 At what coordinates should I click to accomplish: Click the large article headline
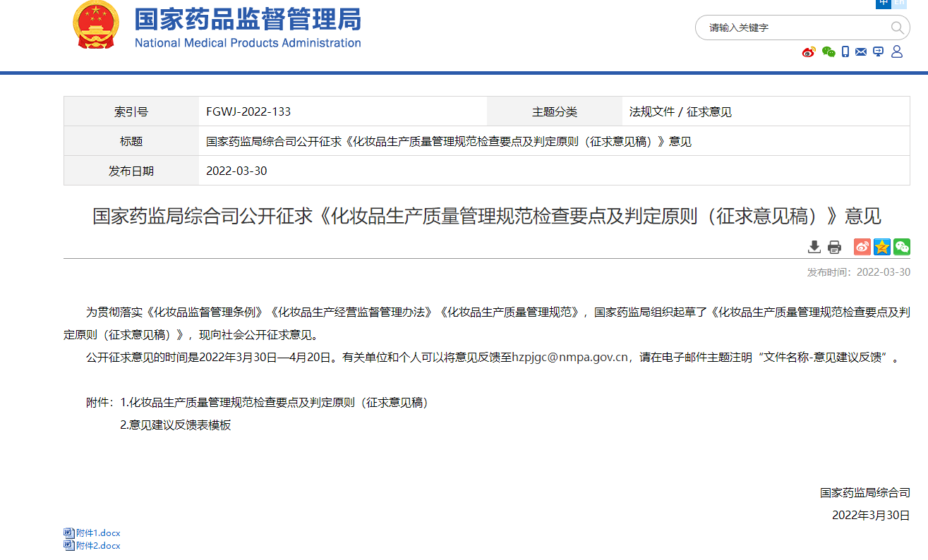coord(487,216)
